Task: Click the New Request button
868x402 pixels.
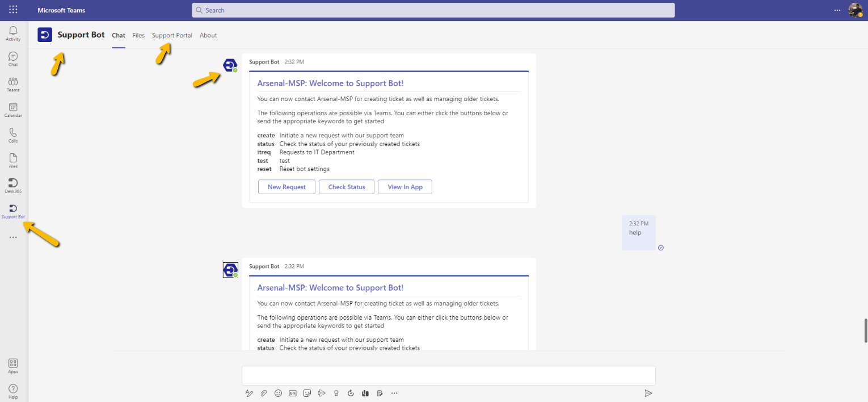Action: pos(286,187)
